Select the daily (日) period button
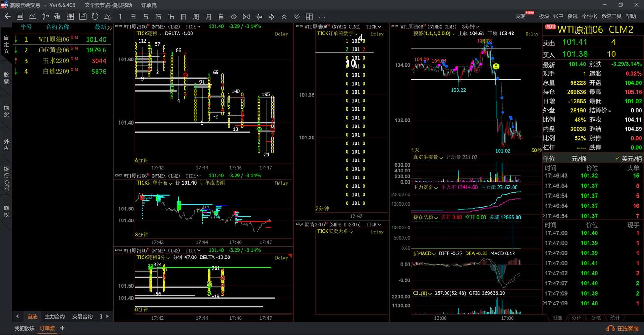 click(x=183, y=17)
